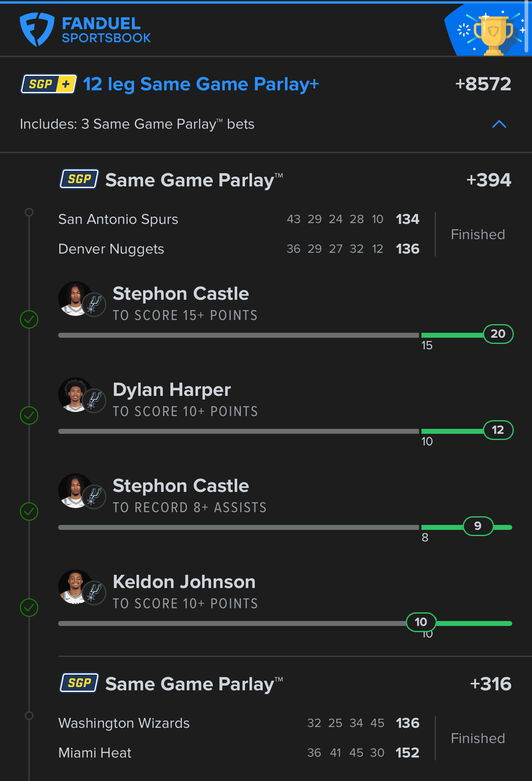Tap Keldon Johnson's player photo
Image resolution: width=532 pixels, height=781 pixels.
(75, 587)
